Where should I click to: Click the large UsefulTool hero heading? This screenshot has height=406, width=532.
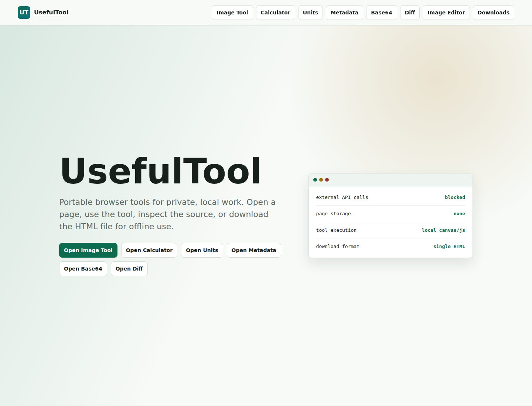pyautogui.click(x=161, y=171)
